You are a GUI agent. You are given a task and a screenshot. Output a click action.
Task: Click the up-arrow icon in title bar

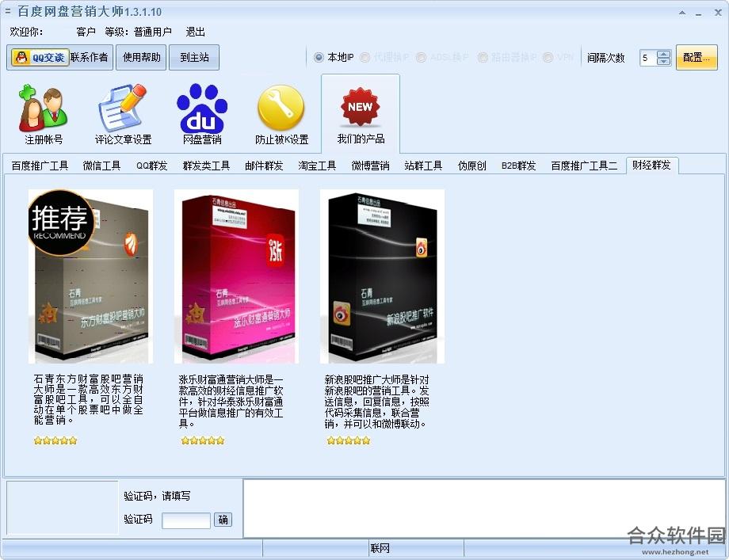click(x=682, y=13)
